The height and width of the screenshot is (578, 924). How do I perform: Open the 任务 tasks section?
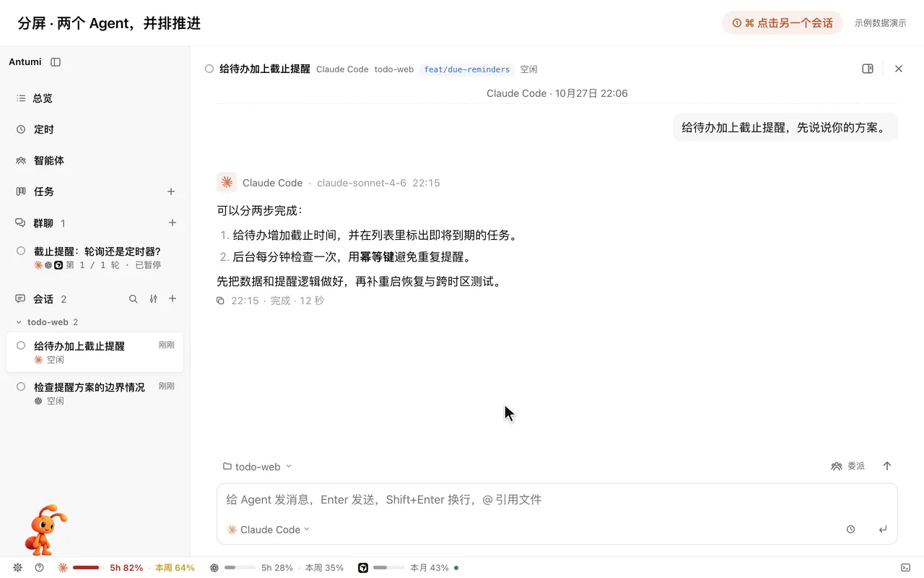tap(44, 191)
